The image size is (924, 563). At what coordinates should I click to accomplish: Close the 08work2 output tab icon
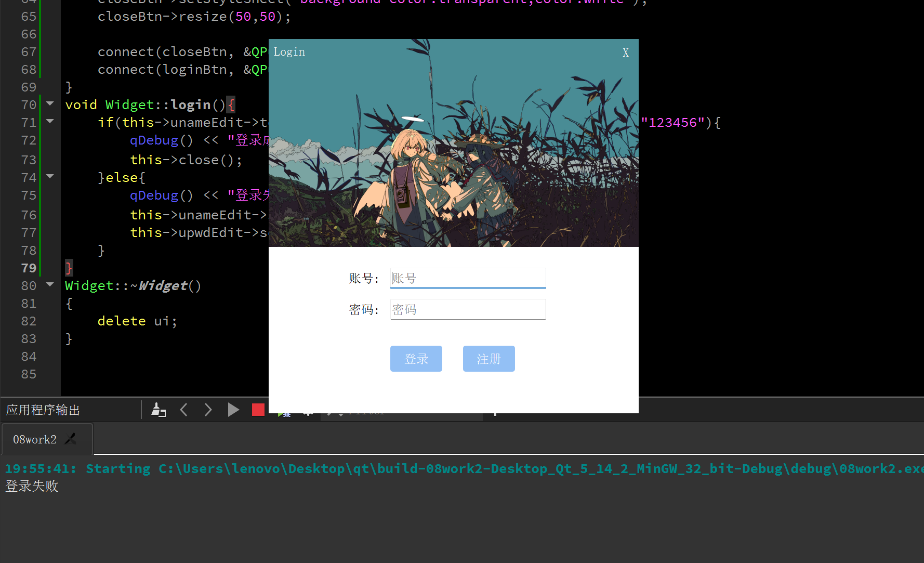[x=71, y=439]
